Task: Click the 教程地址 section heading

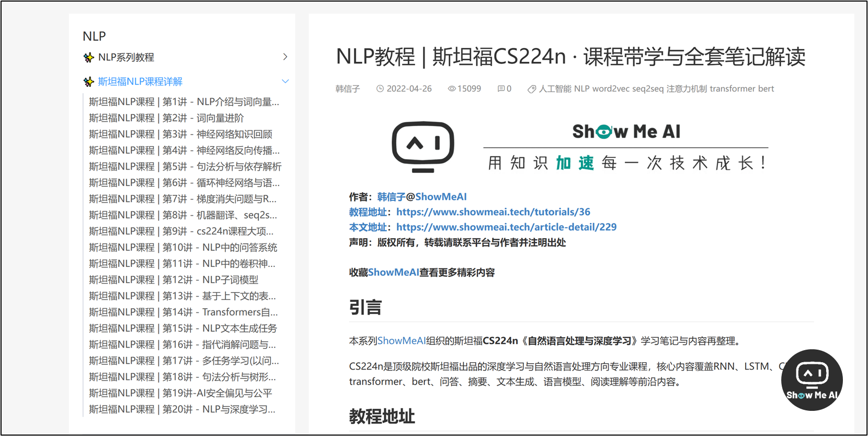Action: pyautogui.click(x=382, y=417)
